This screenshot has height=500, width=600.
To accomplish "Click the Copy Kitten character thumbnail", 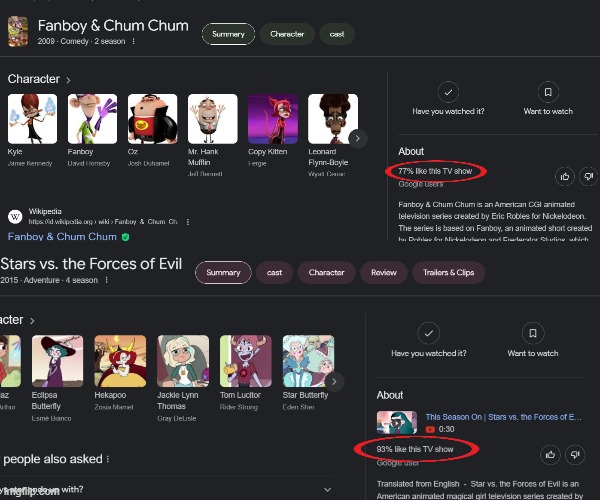I will click(x=273, y=119).
